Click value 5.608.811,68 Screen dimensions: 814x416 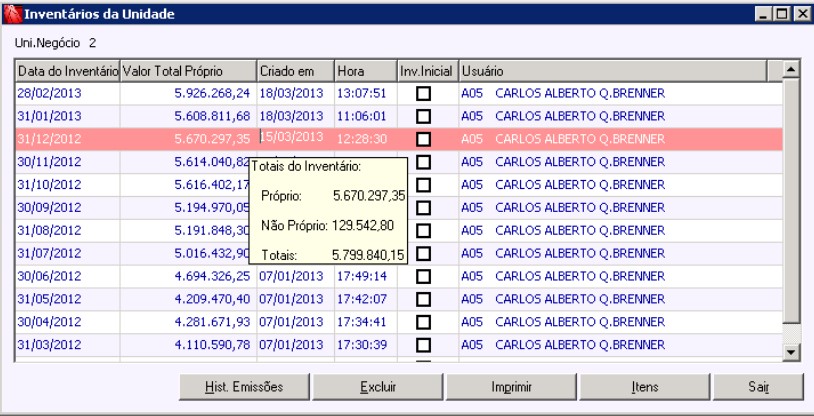point(212,116)
